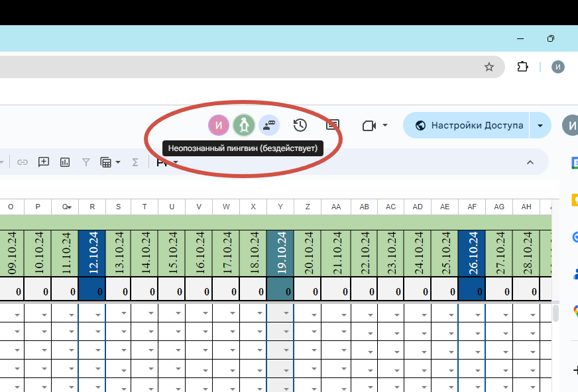Viewport: 578px width, 392px height.
Task: Open dropdown arrow next to "Настройки Доступа"
Action: pyautogui.click(x=540, y=125)
